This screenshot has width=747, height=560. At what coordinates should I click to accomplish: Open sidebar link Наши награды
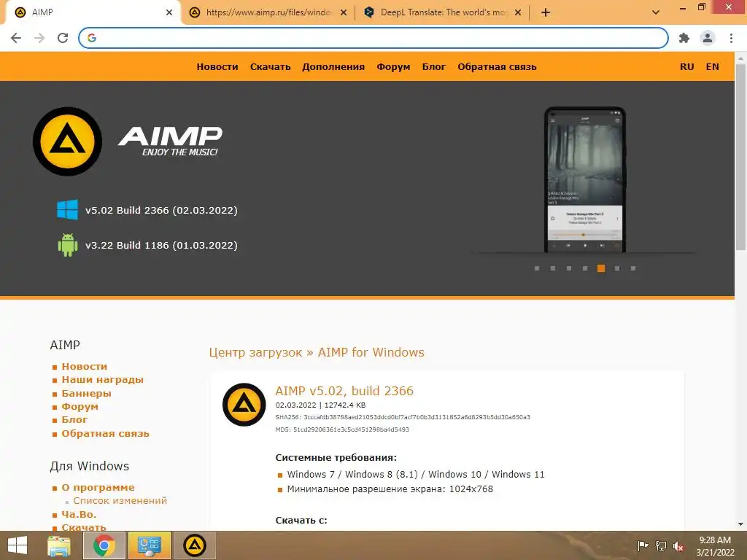coord(102,379)
